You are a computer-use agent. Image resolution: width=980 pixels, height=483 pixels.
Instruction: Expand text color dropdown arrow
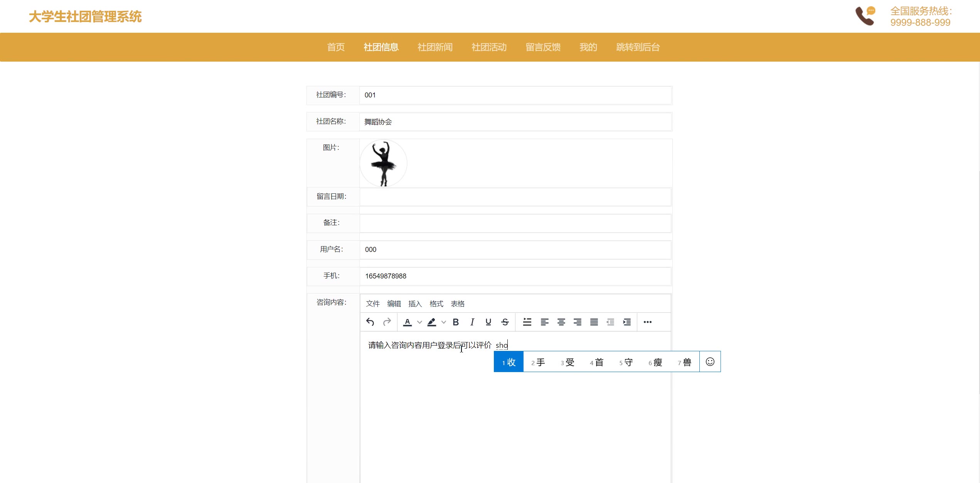[x=419, y=322]
